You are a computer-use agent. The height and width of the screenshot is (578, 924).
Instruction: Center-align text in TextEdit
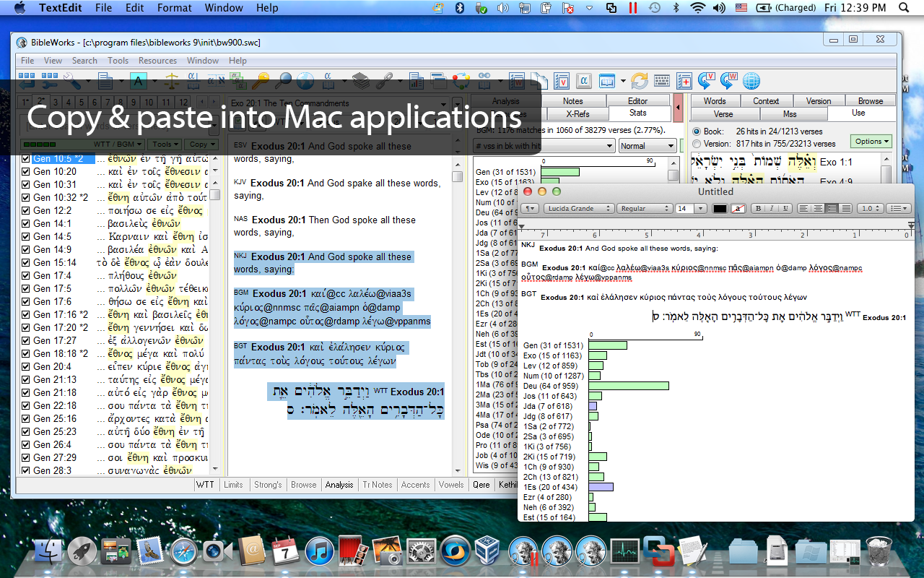(818, 208)
